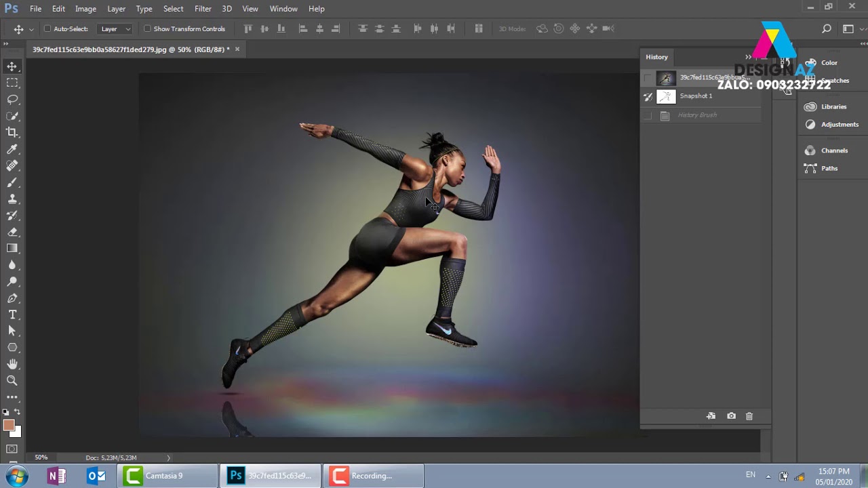
Task: Click the Auto-Align Layers icon
Action: (479, 28)
